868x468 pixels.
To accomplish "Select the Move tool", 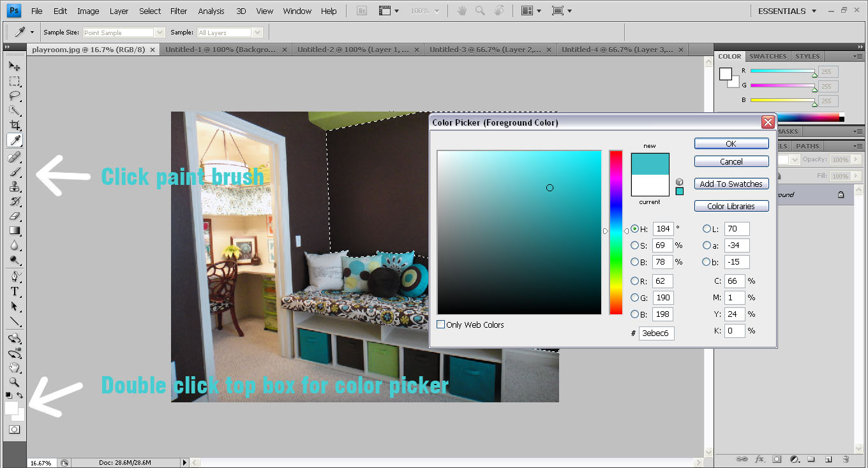I will (x=14, y=66).
